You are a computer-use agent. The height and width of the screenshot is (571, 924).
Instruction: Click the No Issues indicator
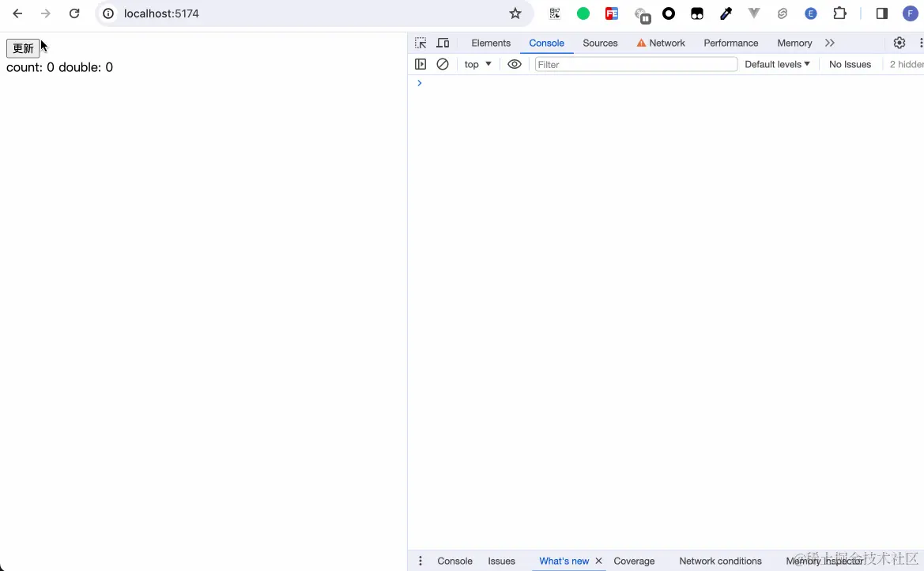click(x=850, y=64)
